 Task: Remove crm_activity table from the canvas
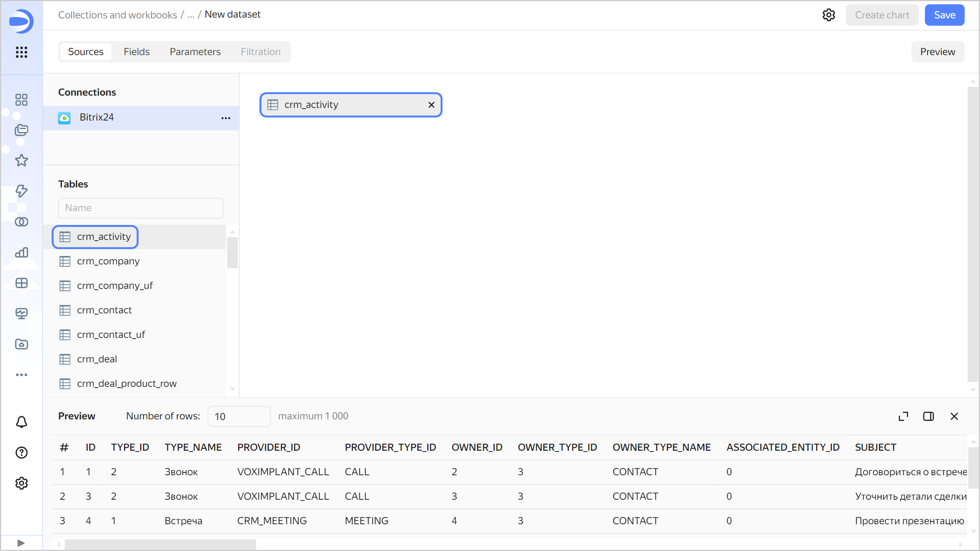(431, 105)
